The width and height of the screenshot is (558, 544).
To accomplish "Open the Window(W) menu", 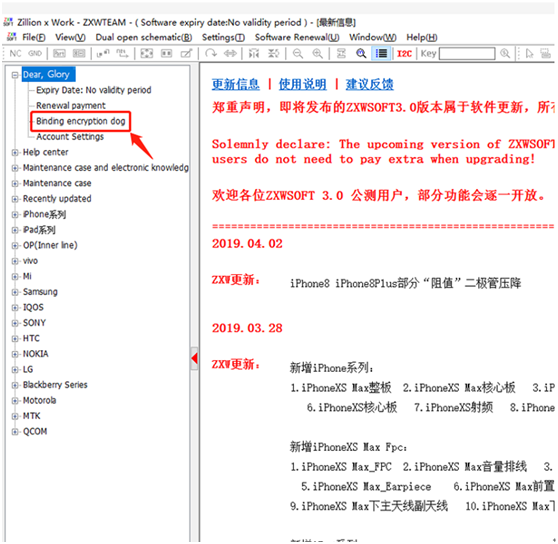I will point(373,37).
